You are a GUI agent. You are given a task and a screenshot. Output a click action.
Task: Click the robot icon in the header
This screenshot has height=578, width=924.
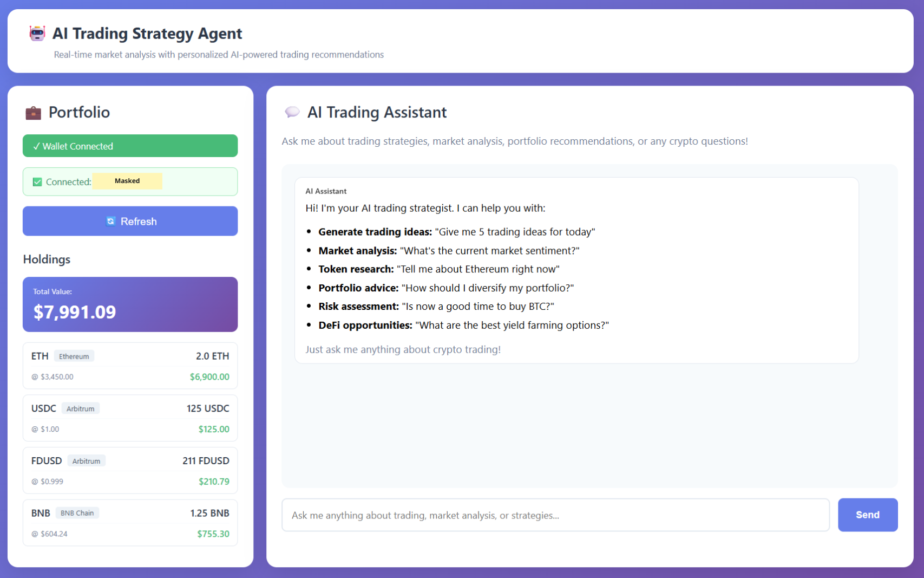37,33
